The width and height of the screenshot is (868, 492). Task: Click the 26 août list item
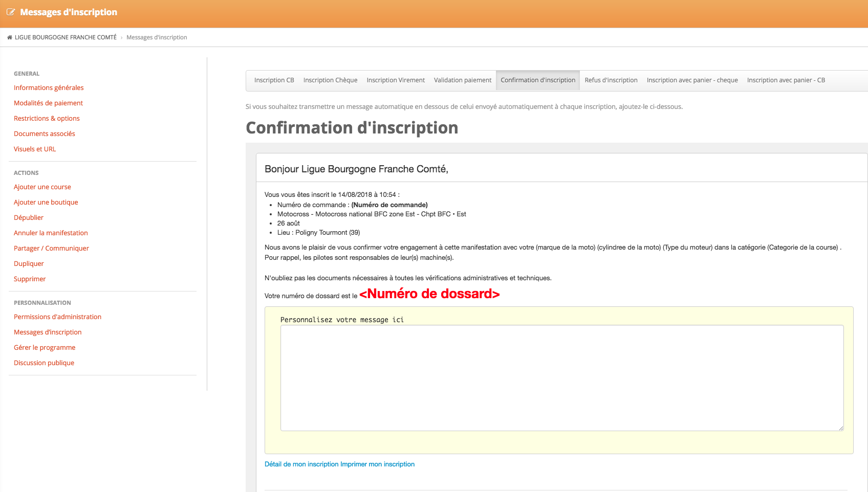289,223
